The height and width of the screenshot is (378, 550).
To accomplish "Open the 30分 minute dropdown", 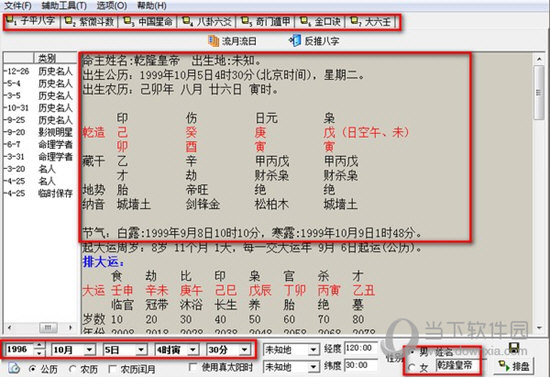I will tap(244, 350).
